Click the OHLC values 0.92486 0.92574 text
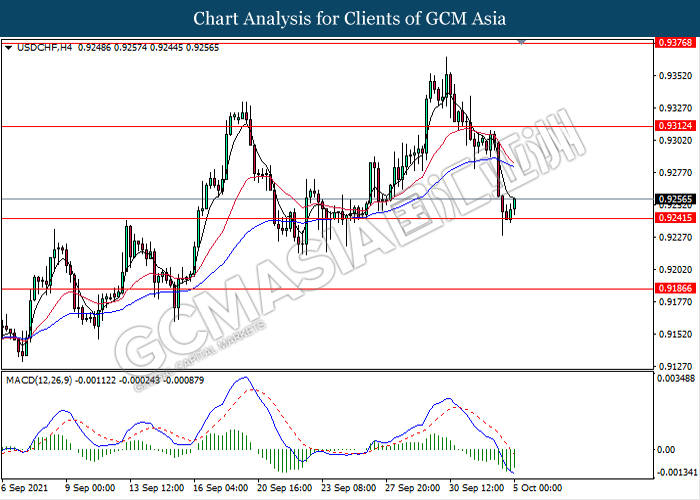700x500 pixels. point(112,48)
